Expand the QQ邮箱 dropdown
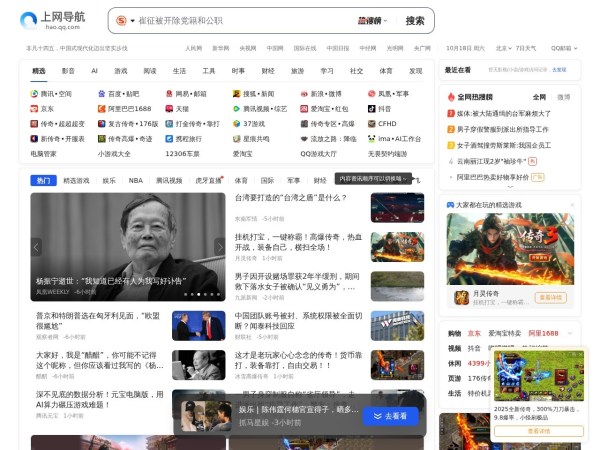 click(x=564, y=48)
